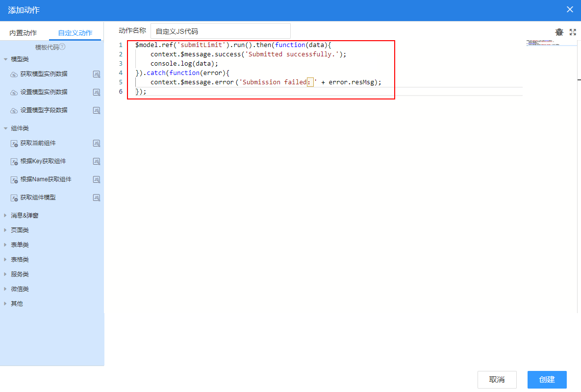The height and width of the screenshot is (392, 581).
Task: Click JS icon beside 获取模型实例数据
Action: pyautogui.click(x=97, y=74)
